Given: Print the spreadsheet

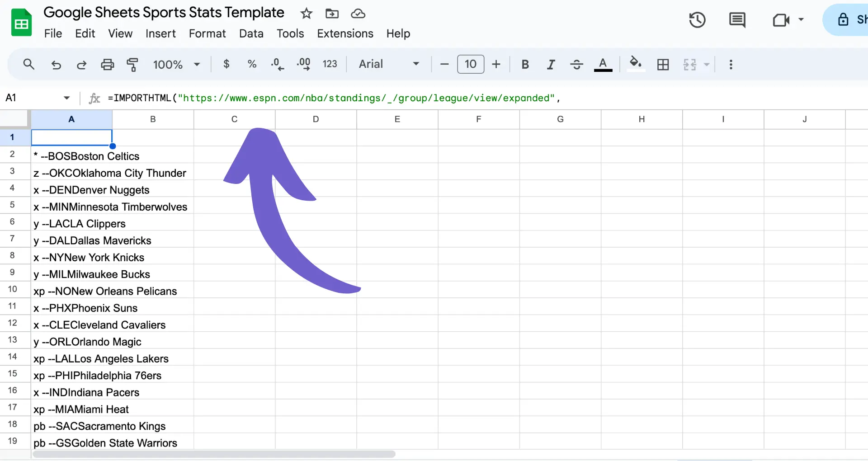Looking at the screenshot, I should [107, 65].
